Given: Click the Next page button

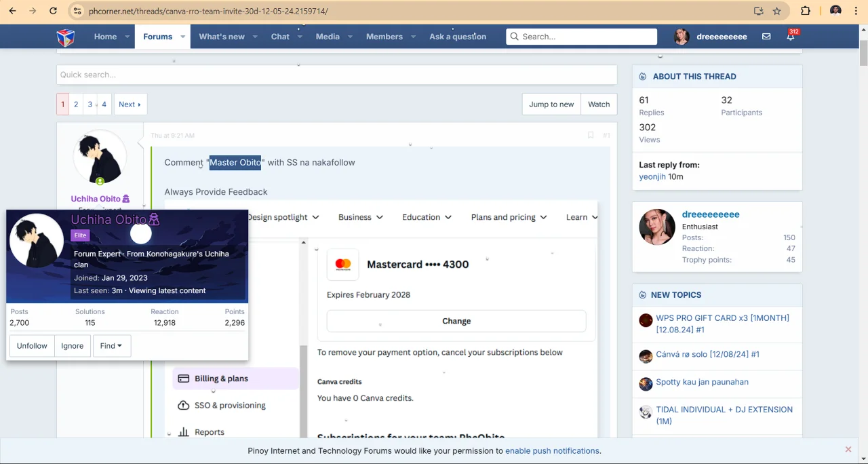Looking at the screenshot, I should click(130, 104).
